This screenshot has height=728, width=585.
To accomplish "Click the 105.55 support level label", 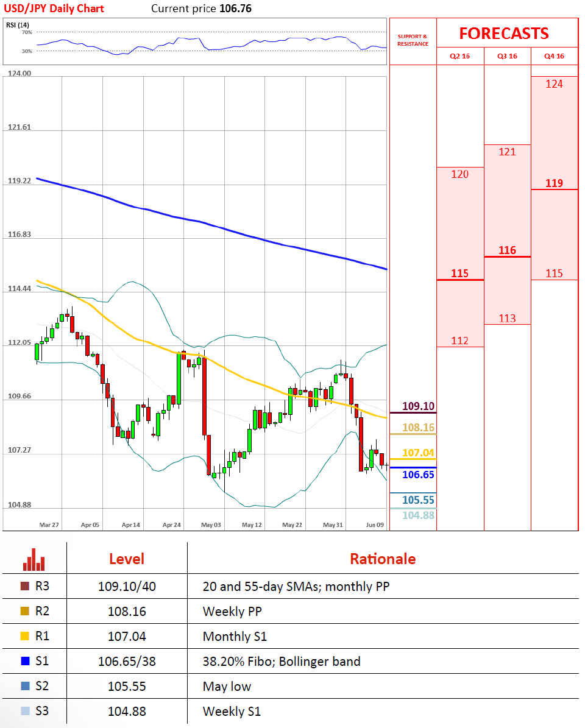I will coord(418,500).
